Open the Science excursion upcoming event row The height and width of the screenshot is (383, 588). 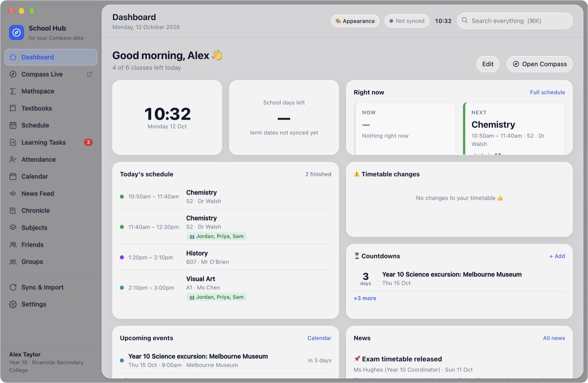pyautogui.click(x=226, y=361)
